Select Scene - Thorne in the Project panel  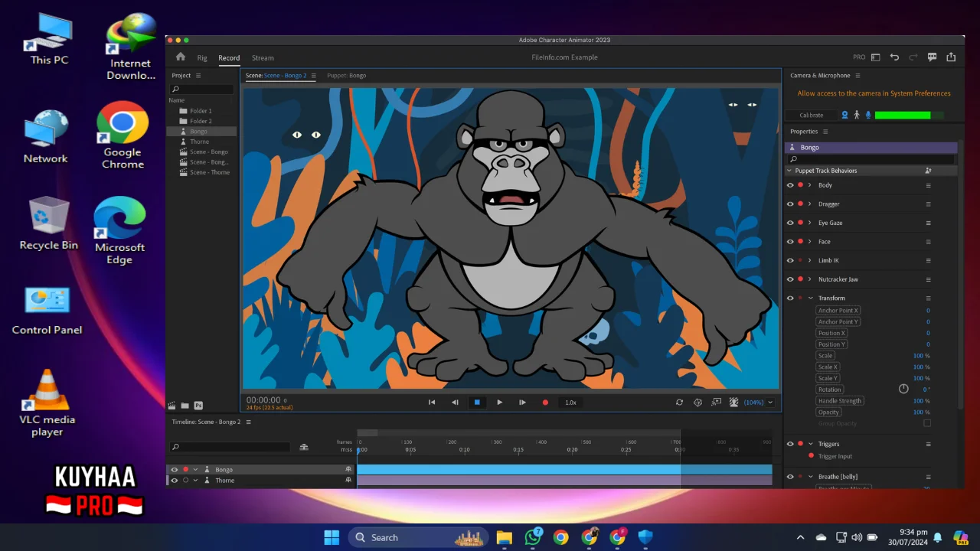pos(209,172)
